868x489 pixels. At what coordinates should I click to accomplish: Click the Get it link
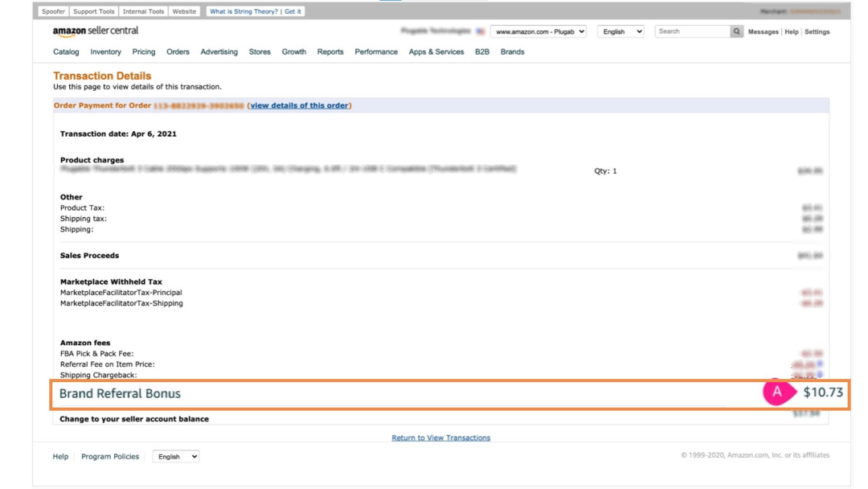293,11
